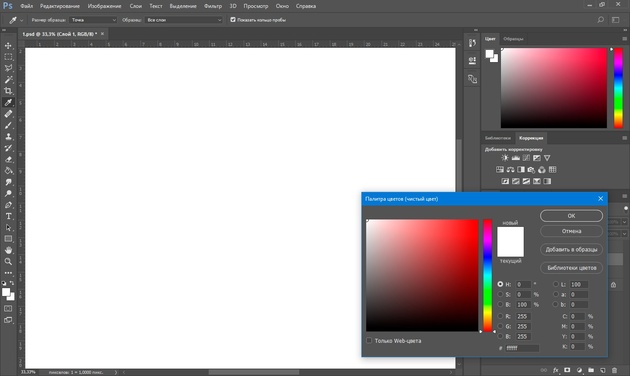Click the hue strip in Цвет panel
The image size is (630, 376).
[618, 88]
